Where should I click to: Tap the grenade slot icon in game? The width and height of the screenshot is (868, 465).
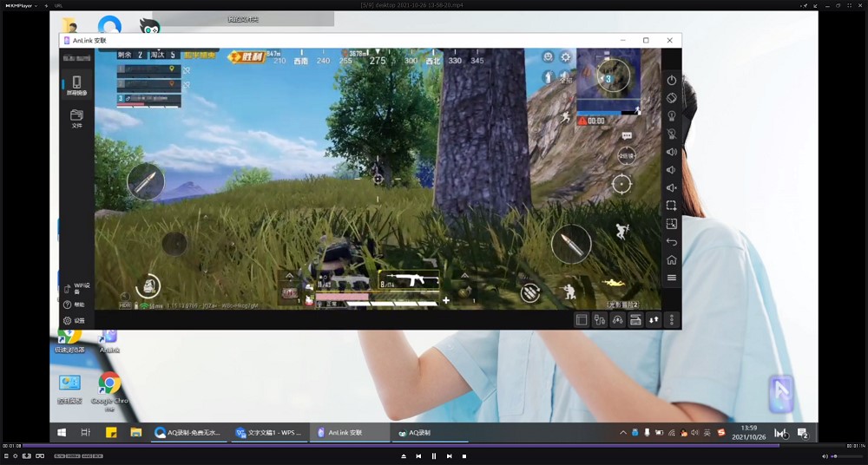pos(464,291)
